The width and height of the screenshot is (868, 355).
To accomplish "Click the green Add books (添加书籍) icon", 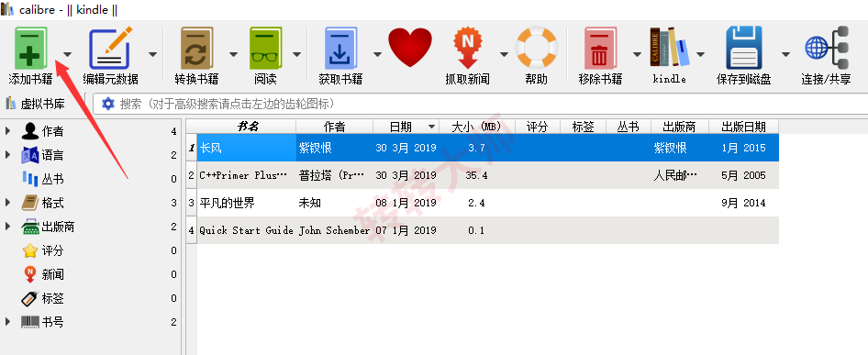I will [30, 49].
